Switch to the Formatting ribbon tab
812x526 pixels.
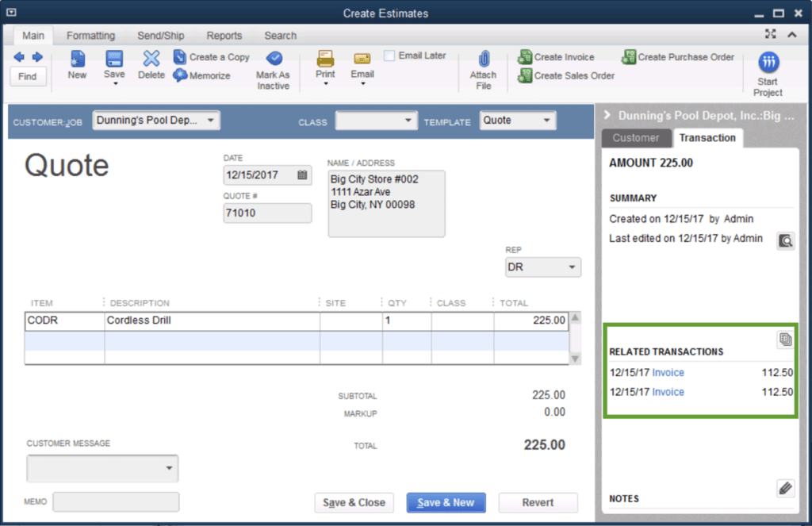(90, 36)
